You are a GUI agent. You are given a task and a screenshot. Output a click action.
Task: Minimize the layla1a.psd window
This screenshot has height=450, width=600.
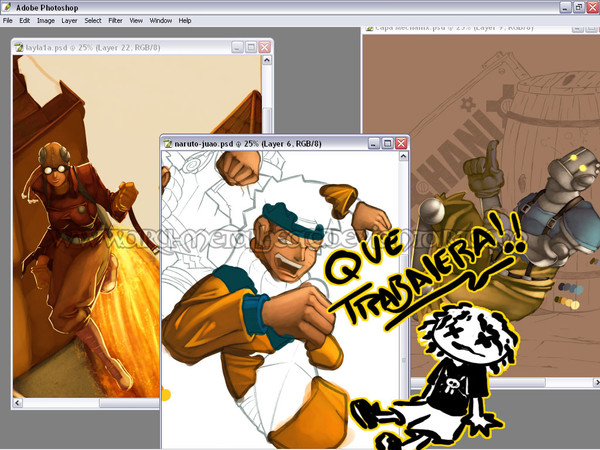237,47
